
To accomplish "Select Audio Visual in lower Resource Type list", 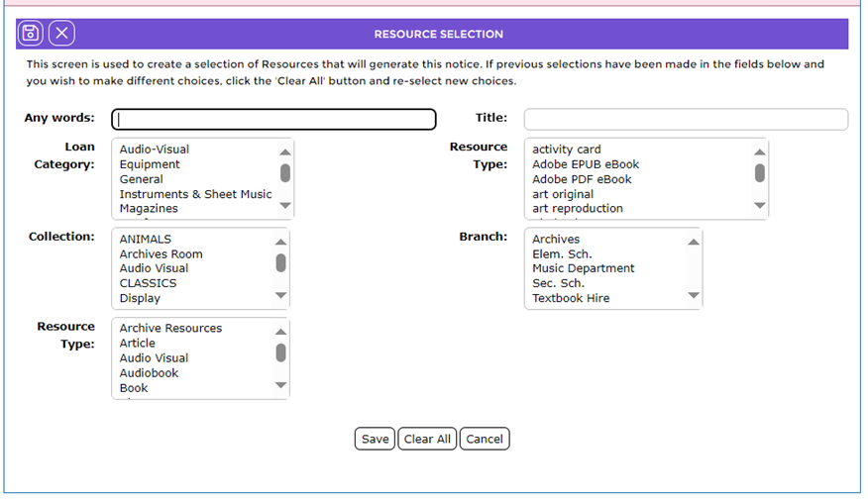I will click(x=154, y=357).
